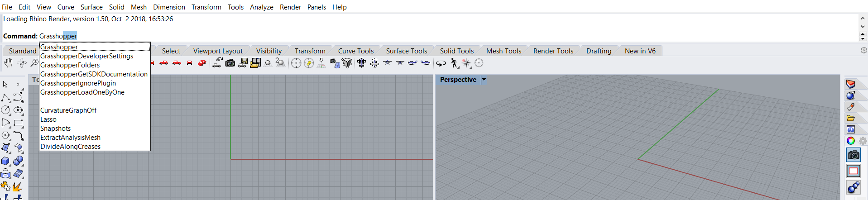Open the Layers panel icon
The image size is (868, 200).
click(851, 84)
